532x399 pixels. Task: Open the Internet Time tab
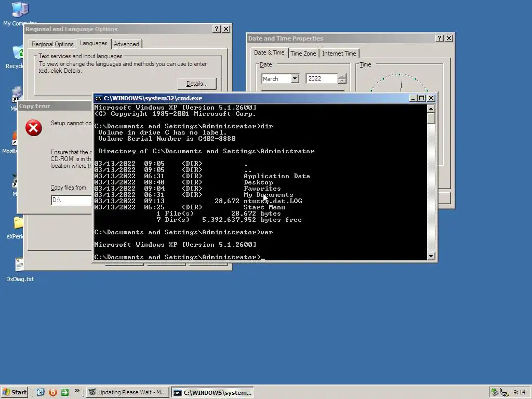click(339, 54)
